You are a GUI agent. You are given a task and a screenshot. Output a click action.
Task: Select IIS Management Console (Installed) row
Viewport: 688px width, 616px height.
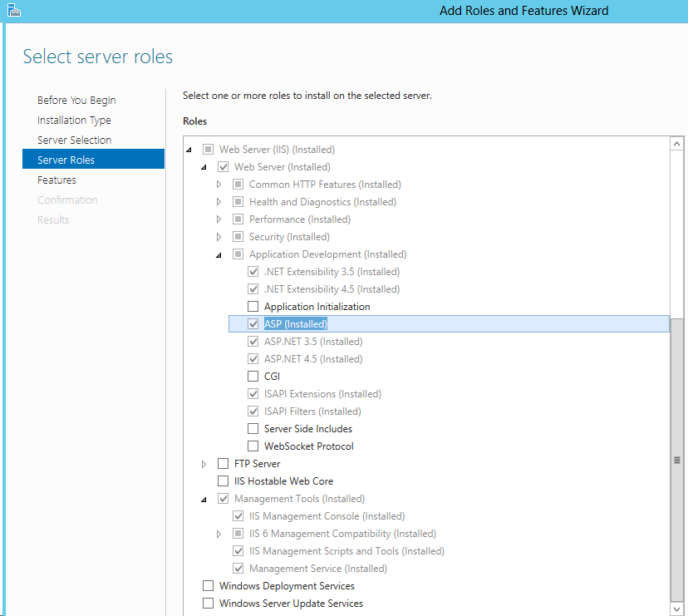coord(327,516)
